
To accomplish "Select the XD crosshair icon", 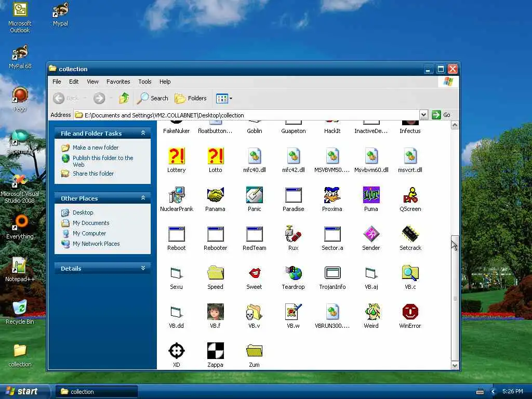I will pos(177,351).
